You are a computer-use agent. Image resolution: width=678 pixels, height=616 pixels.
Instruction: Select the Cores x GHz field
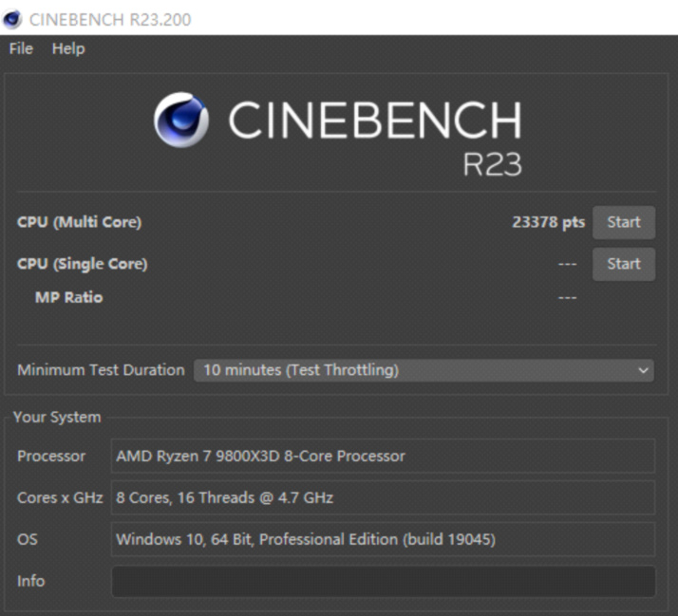coord(383,497)
